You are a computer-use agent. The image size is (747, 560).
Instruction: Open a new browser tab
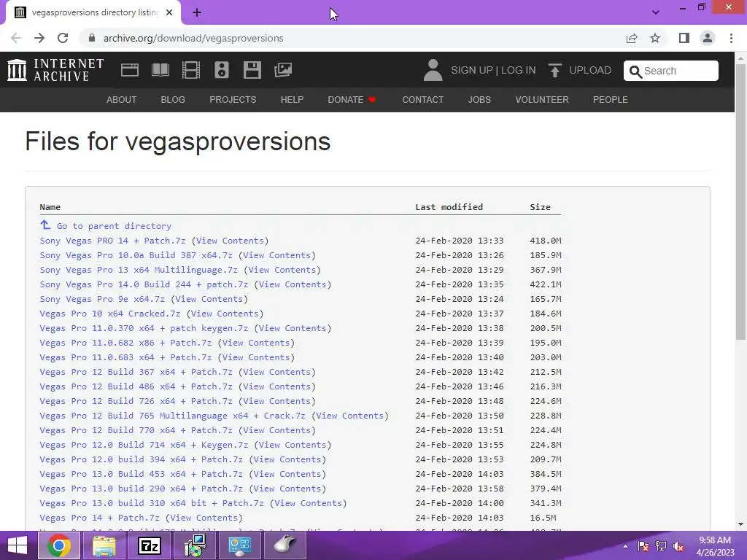click(x=197, y=13)
